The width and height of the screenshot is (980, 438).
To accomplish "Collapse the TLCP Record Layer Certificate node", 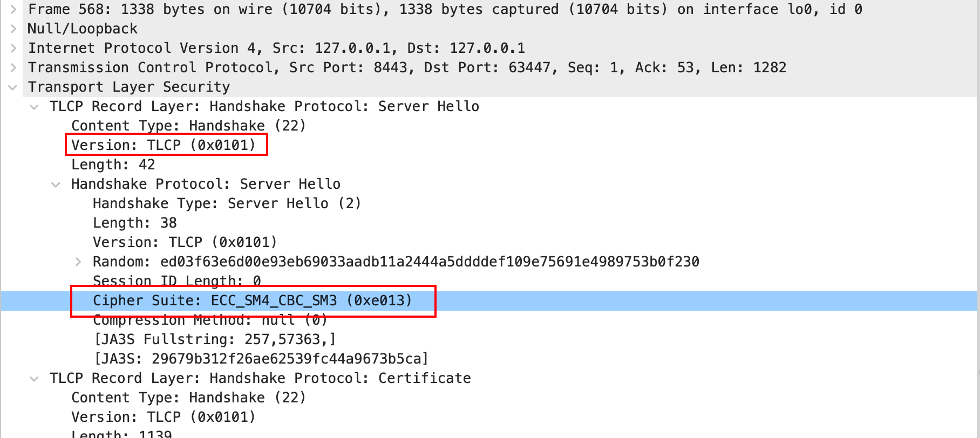I will click(x=35, y=379).
